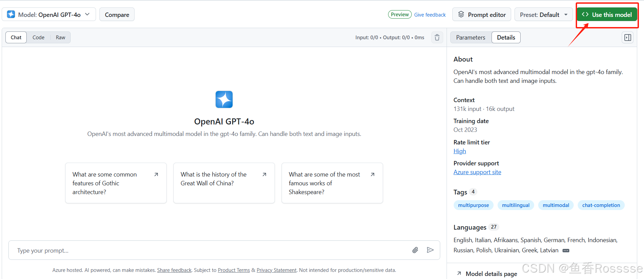Viewport: 644px width, 279px height.
Task: Open the Privacy Statement link
Action: 277,270
